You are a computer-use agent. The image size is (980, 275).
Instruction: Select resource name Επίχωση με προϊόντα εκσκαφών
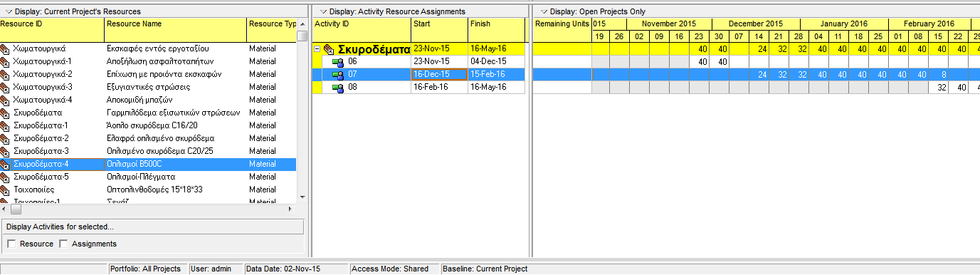click(x=164, y=75)
